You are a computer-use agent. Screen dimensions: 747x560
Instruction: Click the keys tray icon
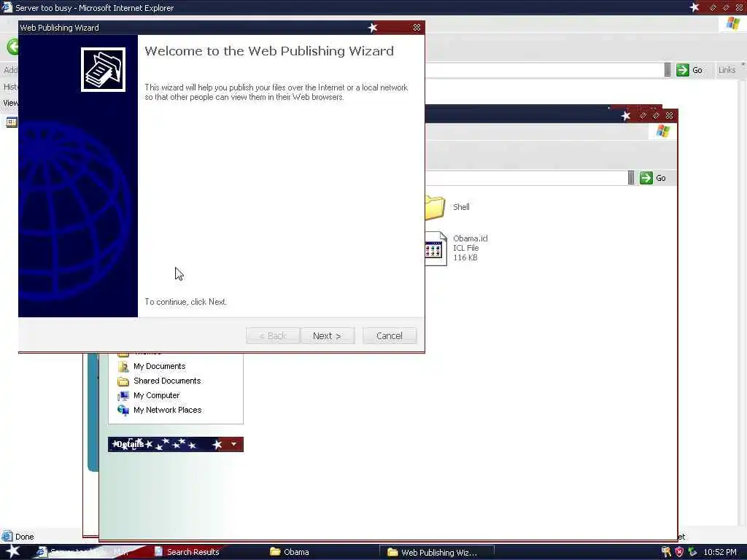point(666,552)
